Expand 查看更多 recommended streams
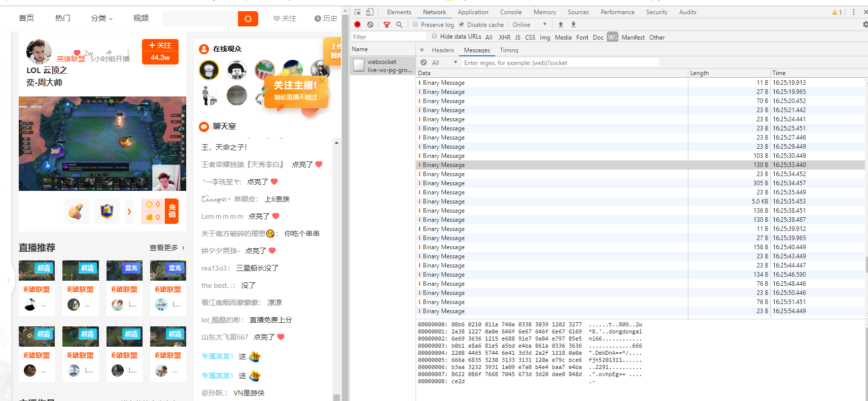Image resolution: width=868 pixels, height=401 pixels. point(167,248)
